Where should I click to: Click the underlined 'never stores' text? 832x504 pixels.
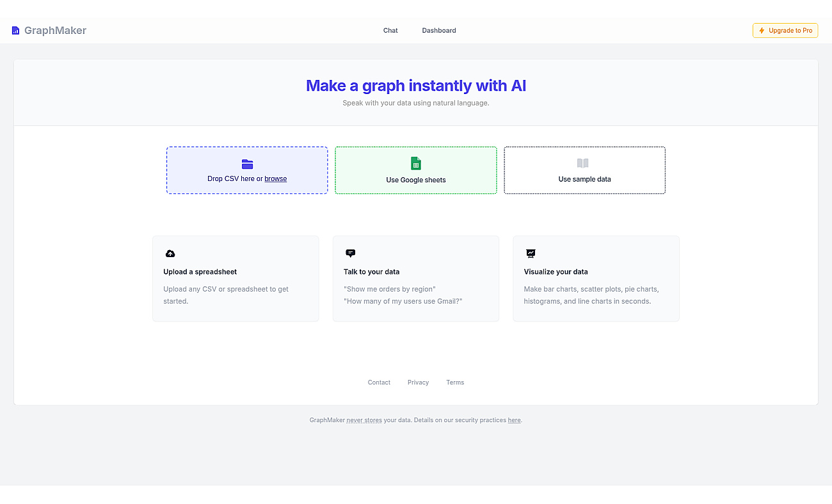click(364, 420)
